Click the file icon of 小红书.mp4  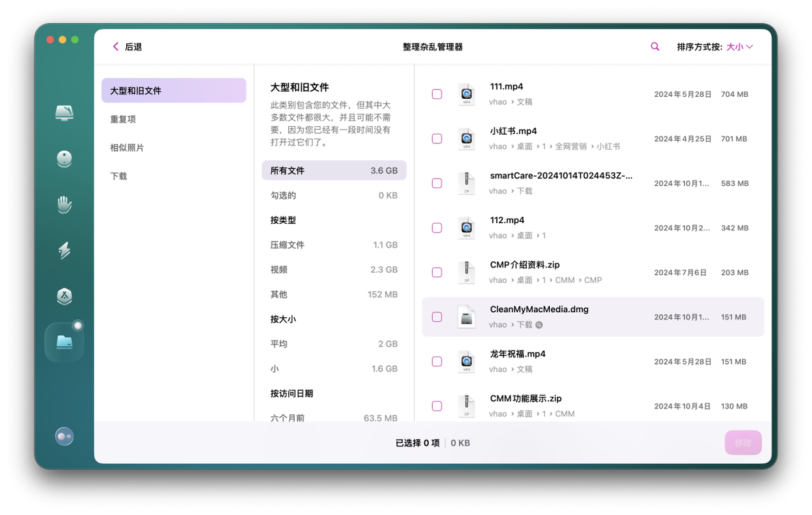tap(466, 139)
